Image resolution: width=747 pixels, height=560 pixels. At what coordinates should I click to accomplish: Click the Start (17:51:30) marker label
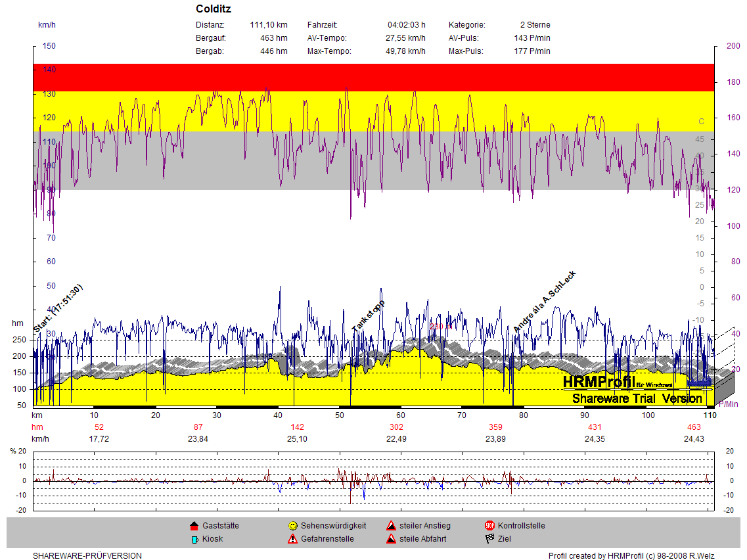[x=58, y=308]
